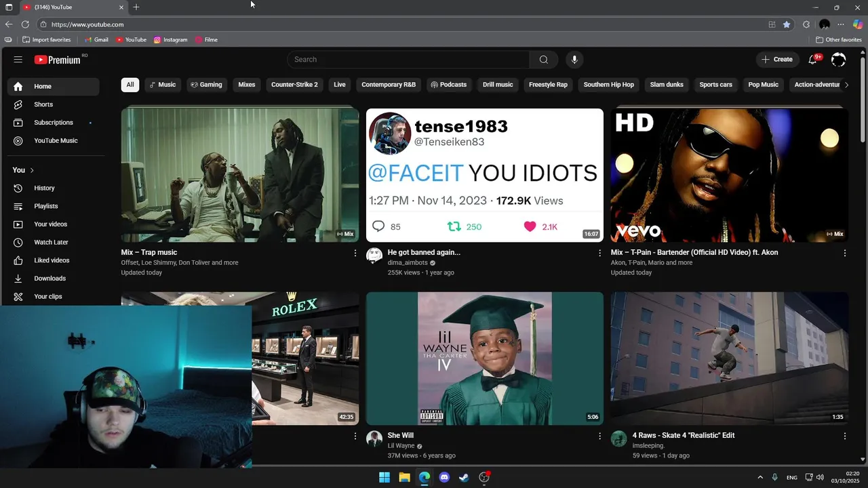
Task: Click the YouTube search input field
Action: [408, 60]
